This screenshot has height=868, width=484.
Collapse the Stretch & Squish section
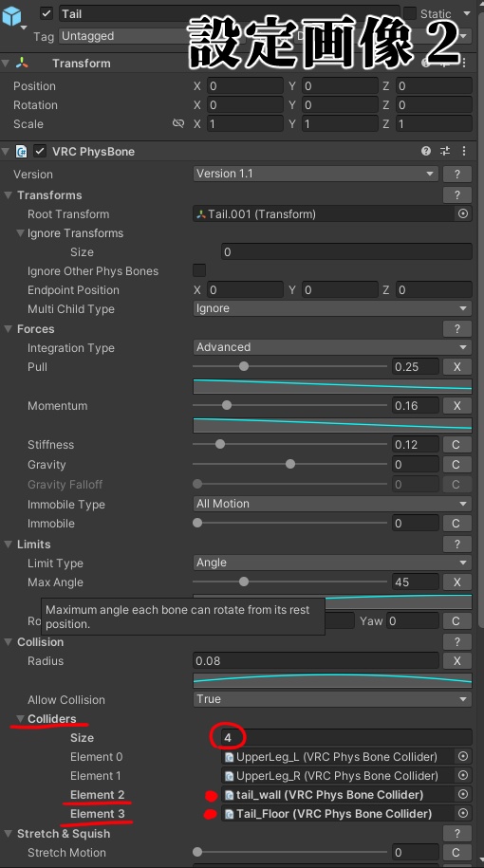point(9,834)
